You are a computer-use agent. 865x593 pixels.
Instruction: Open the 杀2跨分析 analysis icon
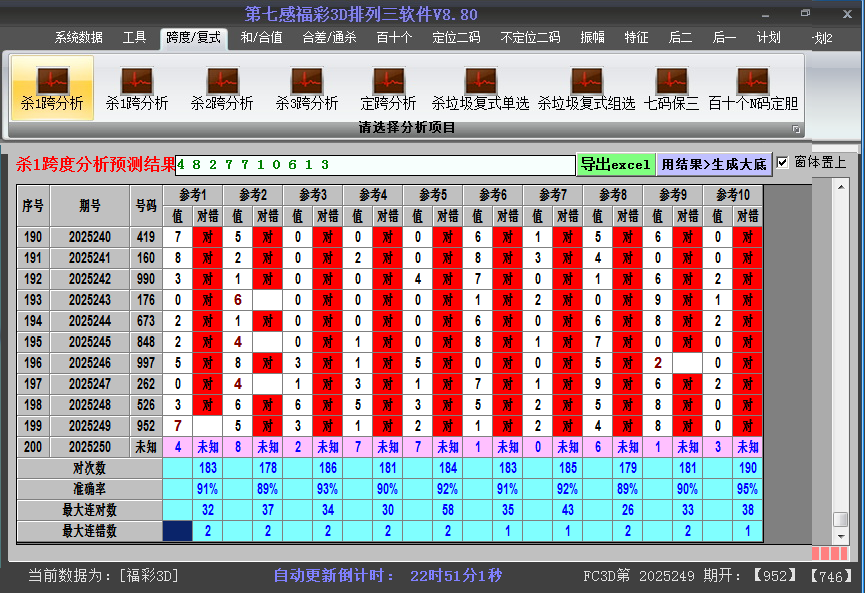(222, 88)
